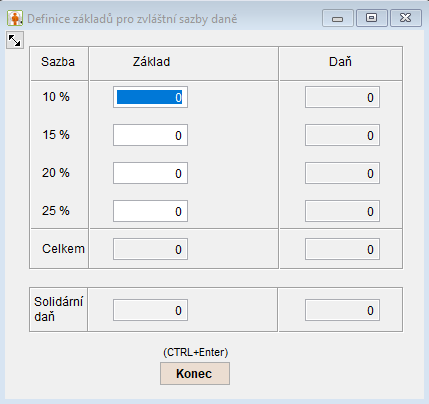This screenshot has height=404, width=429.
Task: Click the Solidární daň base field
Action: [x=150, y=310]
